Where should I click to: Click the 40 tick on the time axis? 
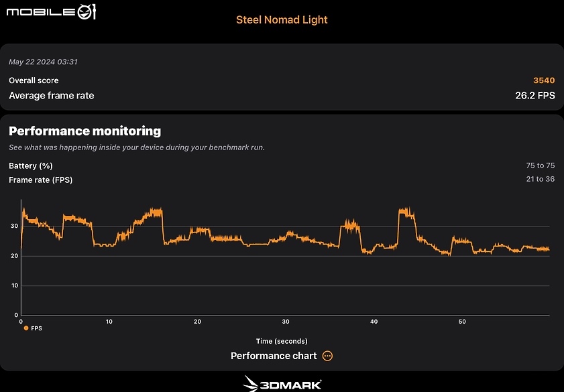[374, 322]
